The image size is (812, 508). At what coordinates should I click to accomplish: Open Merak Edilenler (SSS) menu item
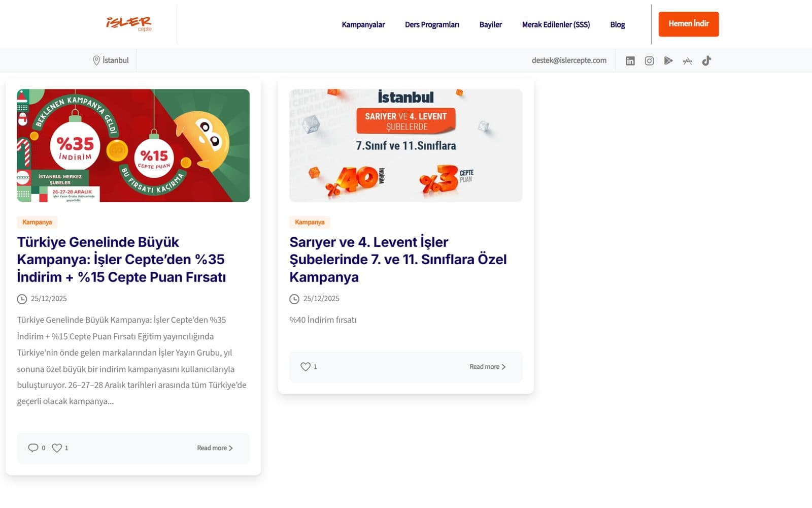pyautogui.click(x=556, y=24)
